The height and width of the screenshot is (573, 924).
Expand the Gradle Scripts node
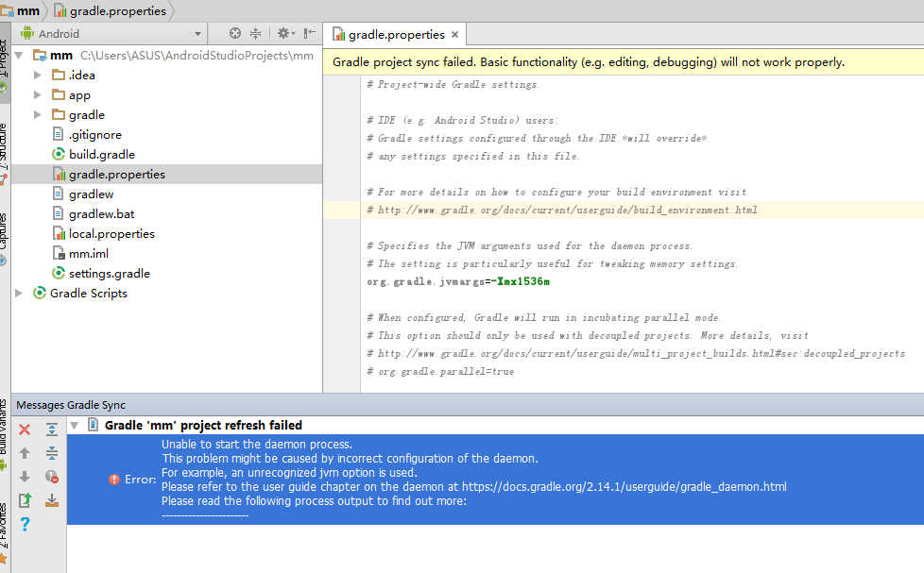[x=19, y=294]
